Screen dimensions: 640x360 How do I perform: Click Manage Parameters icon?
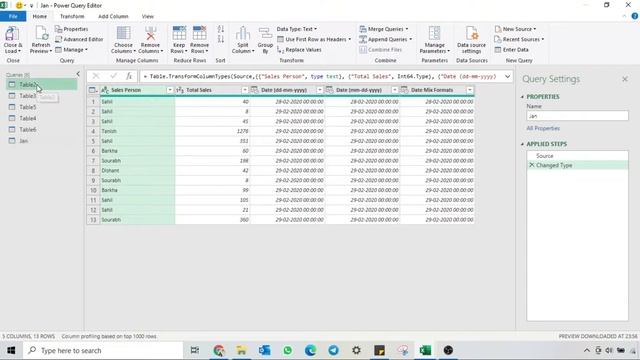(434, 33)
